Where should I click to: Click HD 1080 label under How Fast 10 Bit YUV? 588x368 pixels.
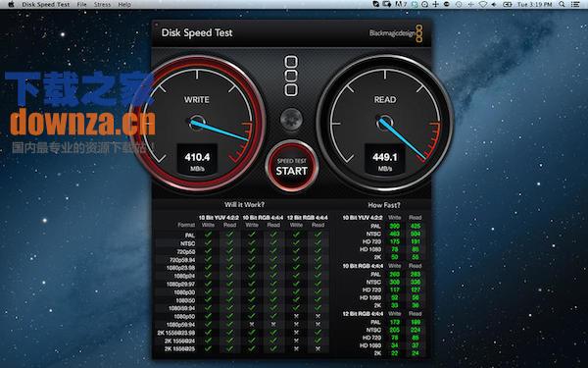point(370,249)
